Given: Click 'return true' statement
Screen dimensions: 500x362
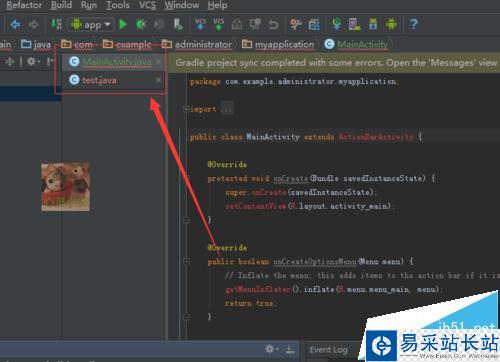Looking at the screenshot, I should coord(251,303).
